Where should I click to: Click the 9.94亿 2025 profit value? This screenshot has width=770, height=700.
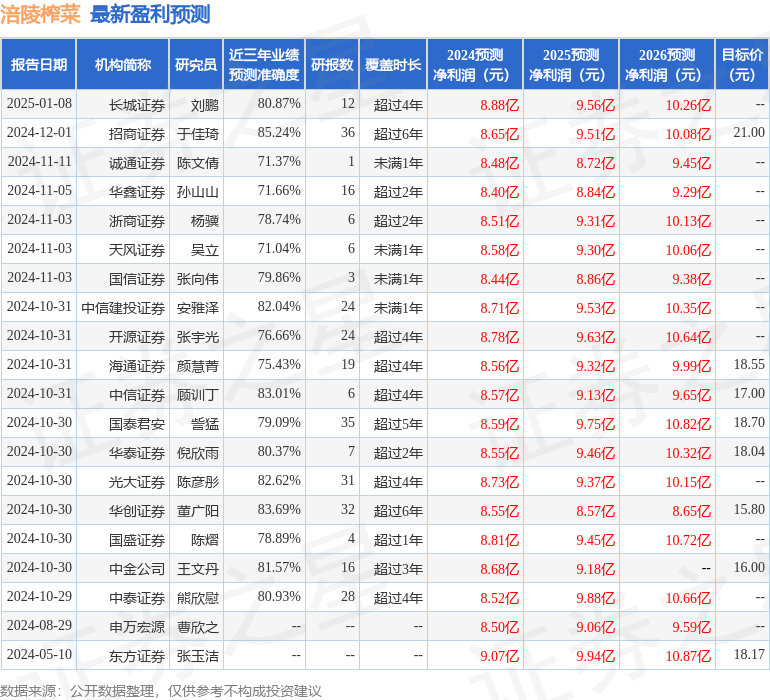coord(595,656)
